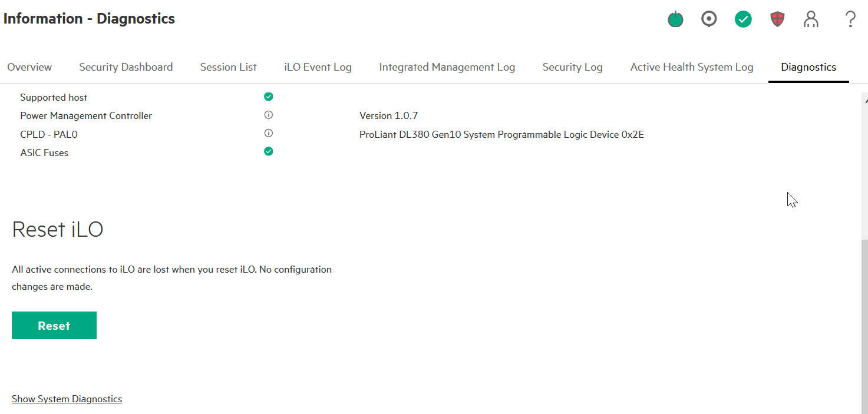
Task: Open the Security Dashboard tab
Action: (x=126, y=67)
